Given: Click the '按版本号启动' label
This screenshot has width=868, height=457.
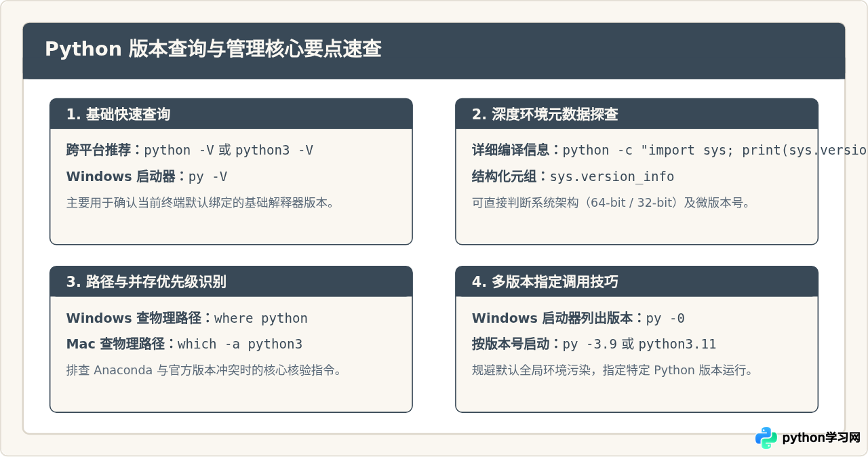Looking at the screenshot, I should [511, 344].
